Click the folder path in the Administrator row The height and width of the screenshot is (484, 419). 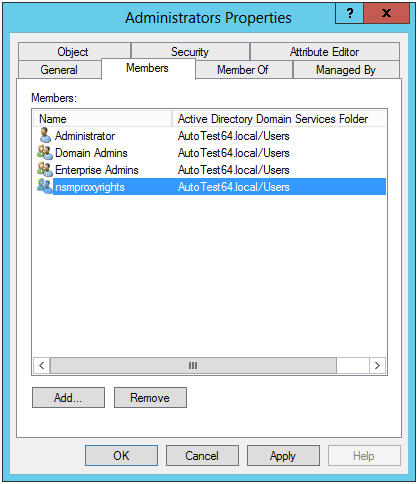[x=234, y=136]
